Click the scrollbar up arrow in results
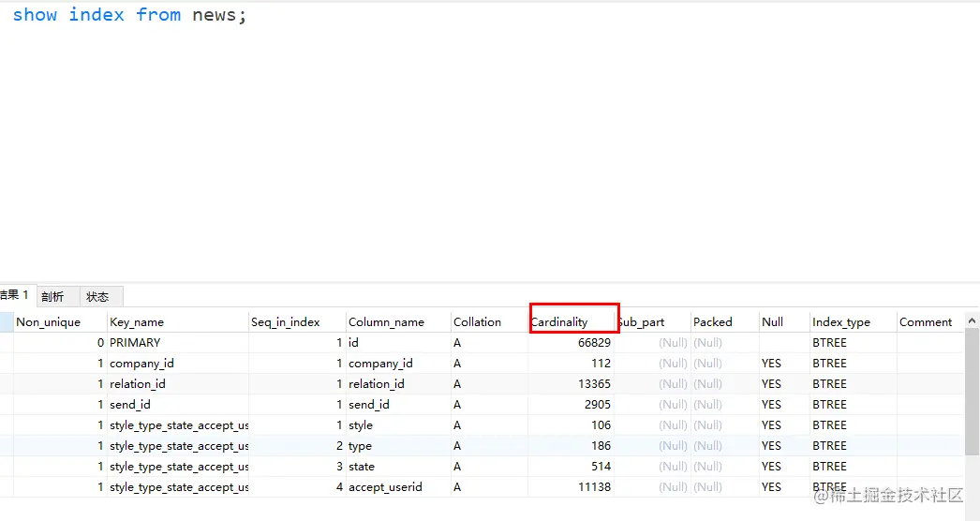 pyautogui.click(x=972, y=320)
